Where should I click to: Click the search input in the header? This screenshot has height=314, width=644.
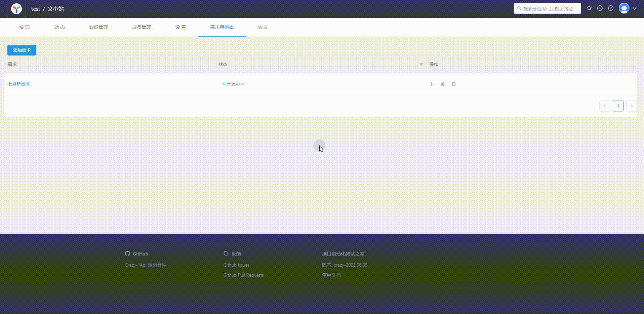tap(547, 8)
